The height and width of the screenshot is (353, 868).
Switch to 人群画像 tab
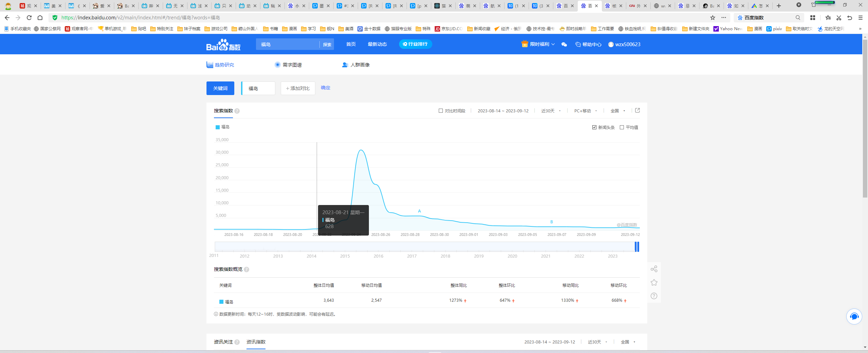pos(356,65)
